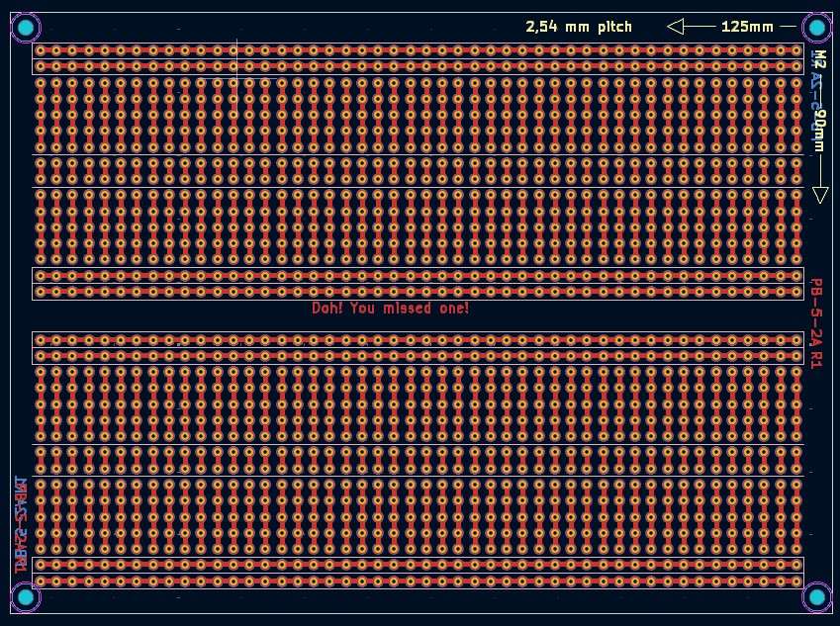The height and width of the screenshot is (626, 840).
Task: Click the bottom-left corner mounting hole
Action: pyautogui.click(x=25, y=596)
